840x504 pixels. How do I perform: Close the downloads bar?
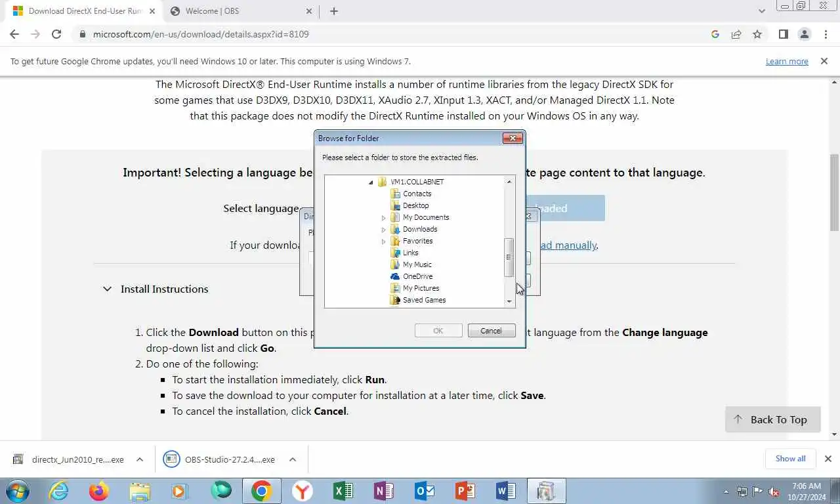coord(828,459)
